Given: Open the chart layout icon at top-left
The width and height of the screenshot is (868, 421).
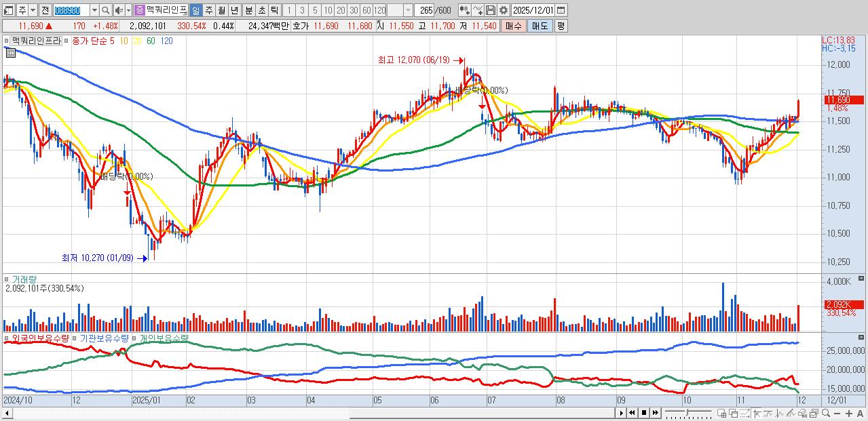Looking at the screenshot, I should click(x=8, y=10).
